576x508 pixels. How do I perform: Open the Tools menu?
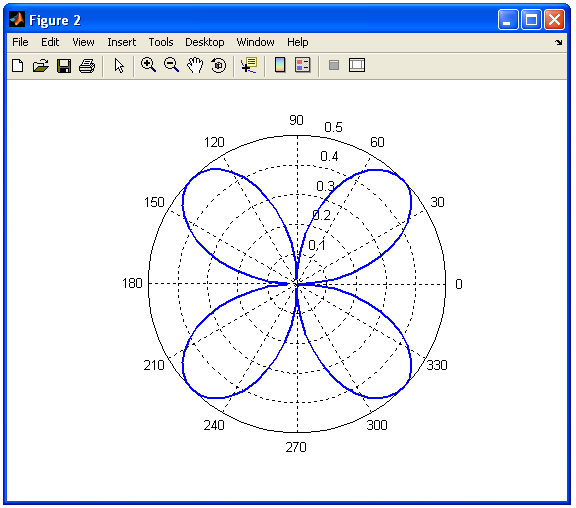point(161,42)
